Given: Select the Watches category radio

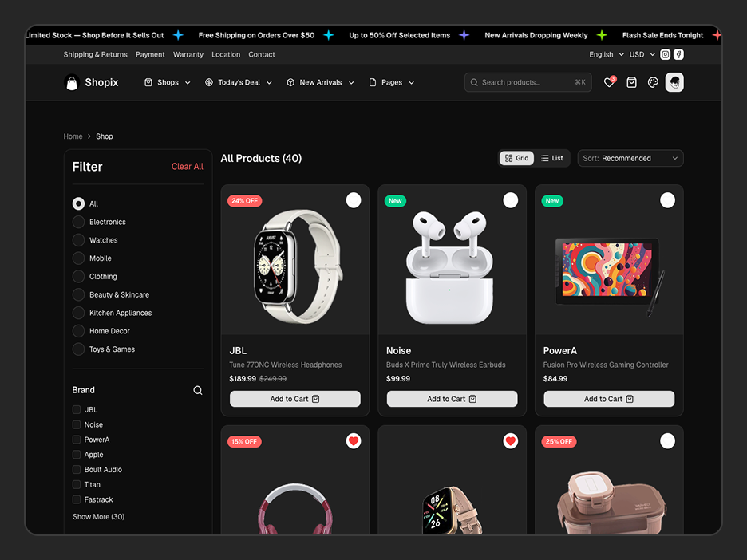Looking at the screenshot, I should pyautogui.click(x=78, y=240).
